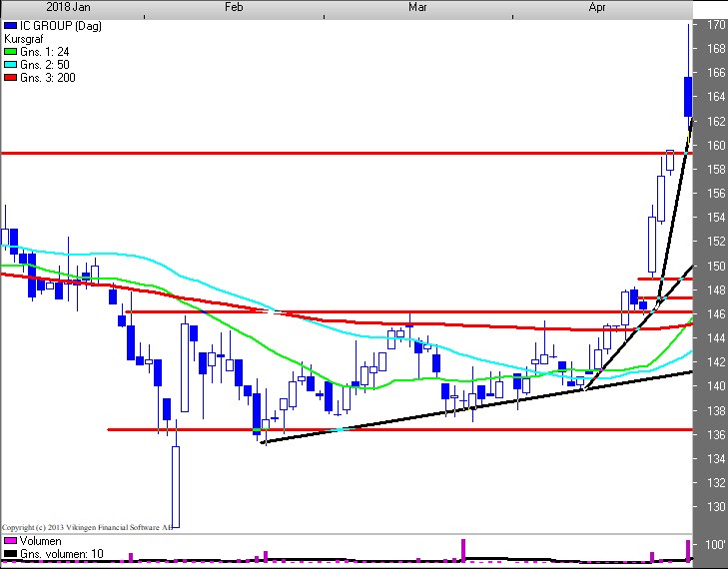Click the green Gns. 1 legend swatch
The width and height of the screenshot is (728, 569).
[x=10, y=51]
